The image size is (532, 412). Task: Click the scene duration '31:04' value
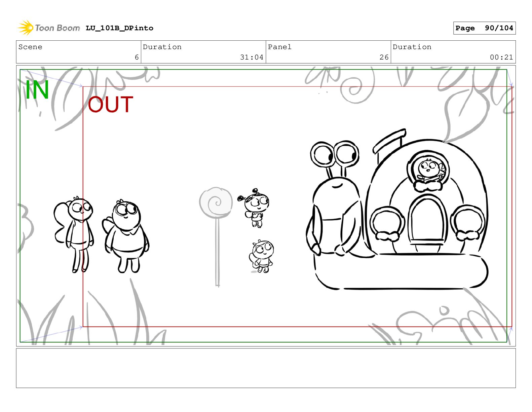[x=252, y=57]
